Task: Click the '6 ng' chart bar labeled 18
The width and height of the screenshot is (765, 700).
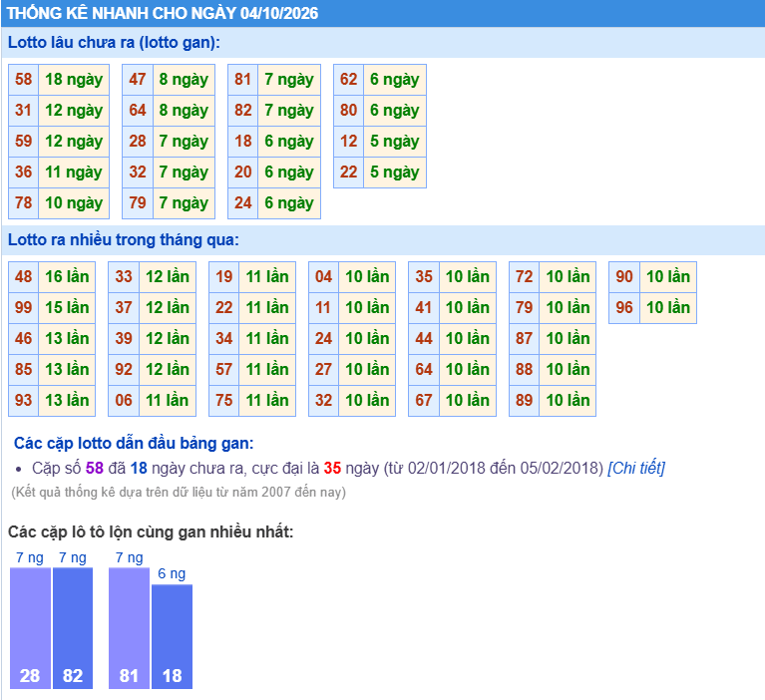Action: [173, 636]
